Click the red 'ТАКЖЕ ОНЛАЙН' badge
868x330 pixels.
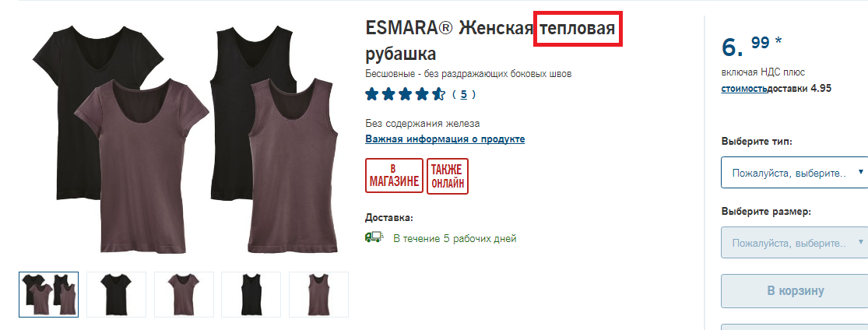pos(448,176)
